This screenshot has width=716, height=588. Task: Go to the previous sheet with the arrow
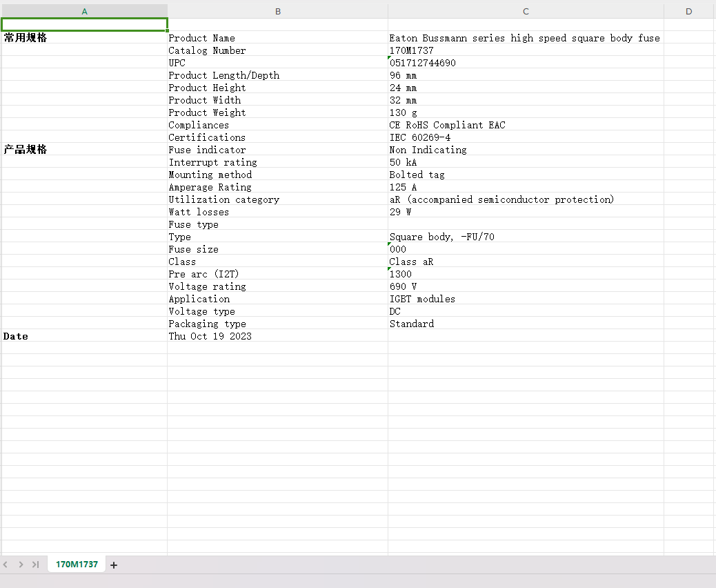click(x=6, y=565)
